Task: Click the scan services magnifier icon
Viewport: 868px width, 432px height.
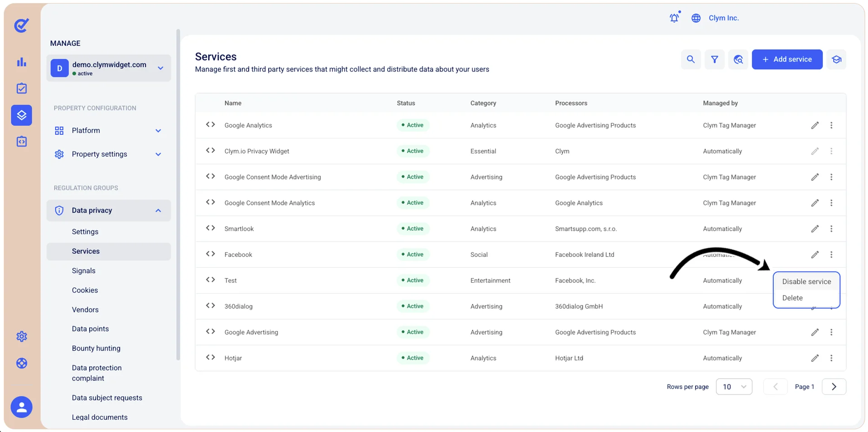Action: (738, 59)
